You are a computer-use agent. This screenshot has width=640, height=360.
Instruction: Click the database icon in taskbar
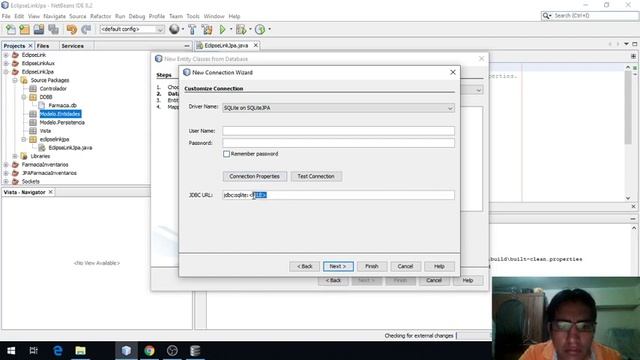195,351
